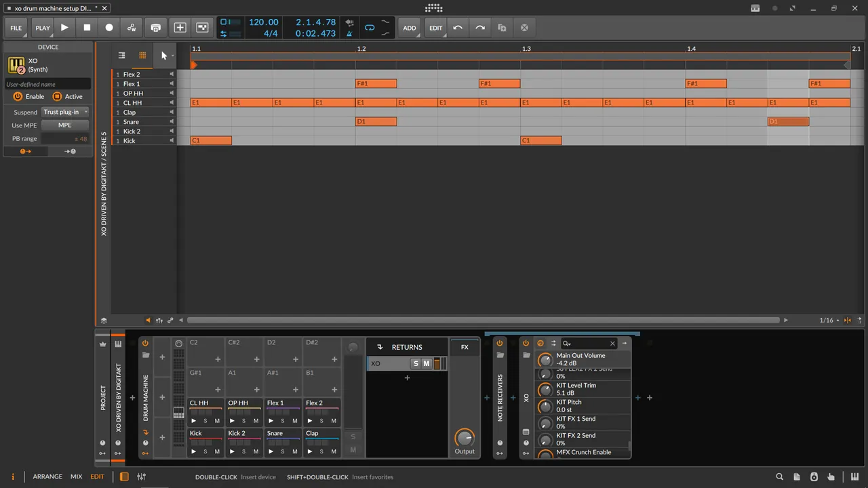Redo the last undone action
Screen dimensions: 868x488
(x=480, y=28)
